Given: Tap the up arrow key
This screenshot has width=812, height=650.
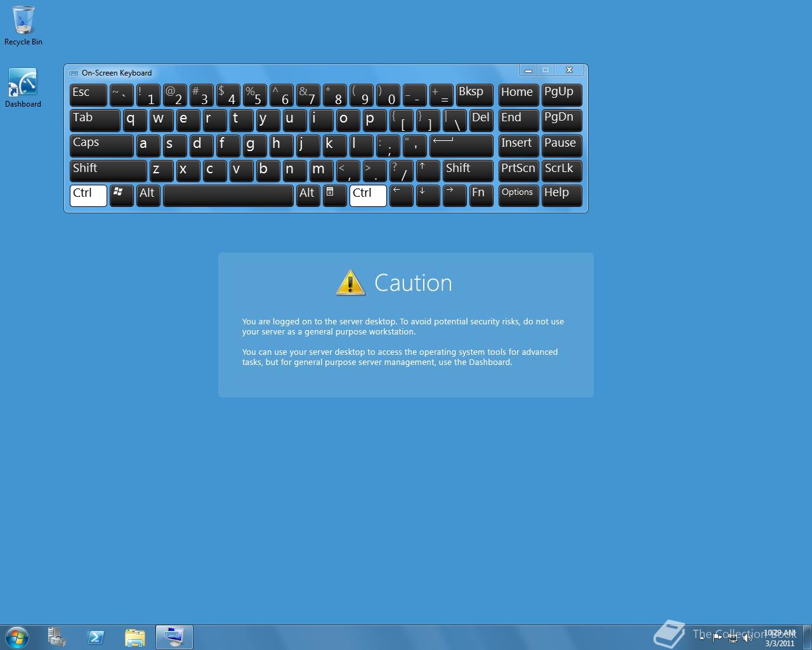Looking at the screenshot, I should click(428, 171).
